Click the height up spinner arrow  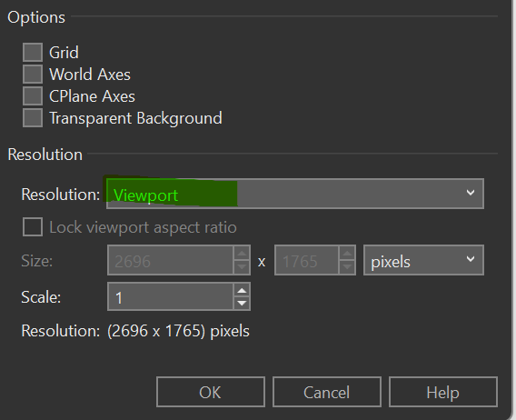click(x=347, y=254)
